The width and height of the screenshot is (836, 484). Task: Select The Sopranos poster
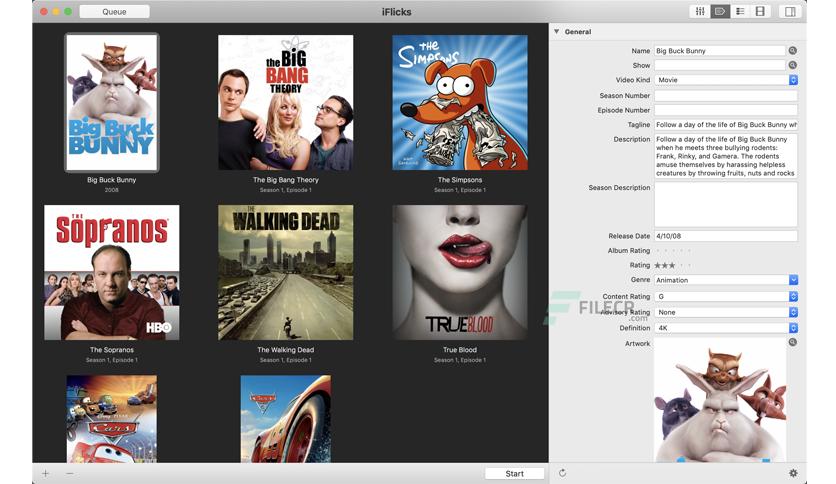point(111,272)
